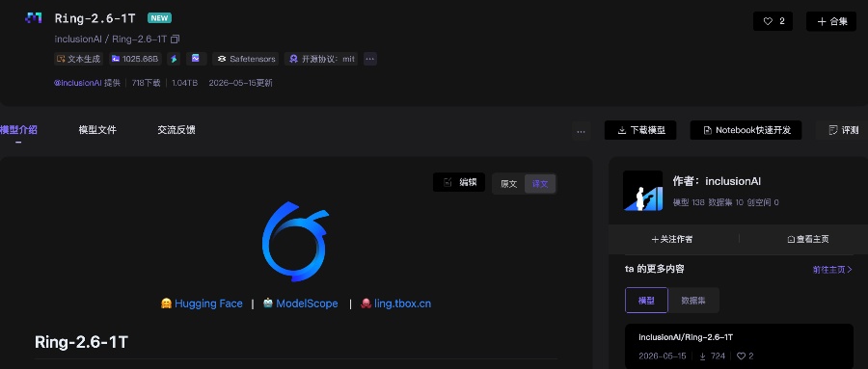
Task: Switch to the 交流反馈 tab
Action: (176, 130)
